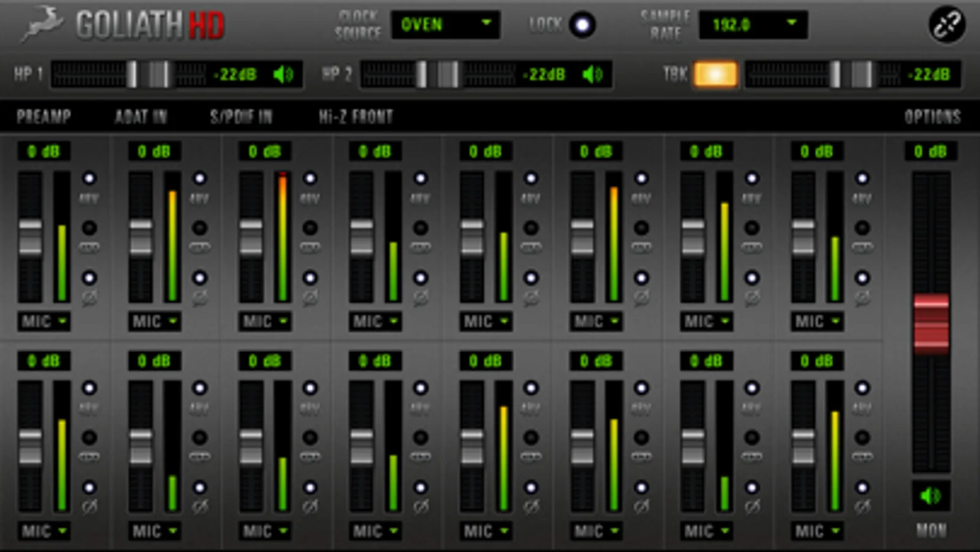Click phase invert symbol on sixth top-row channel
980x552 pixels.
click(x=641, y=299)
